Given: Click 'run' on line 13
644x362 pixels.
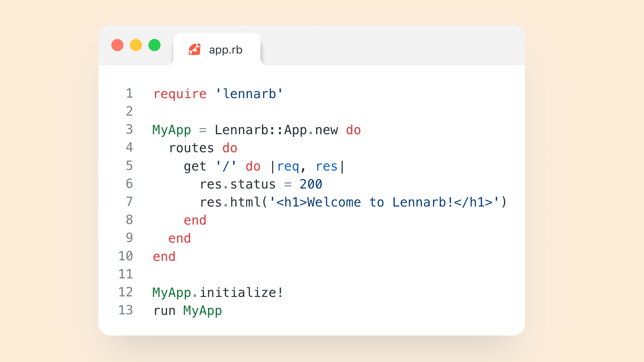Looking at the screenshot, I should coord(164,311).
